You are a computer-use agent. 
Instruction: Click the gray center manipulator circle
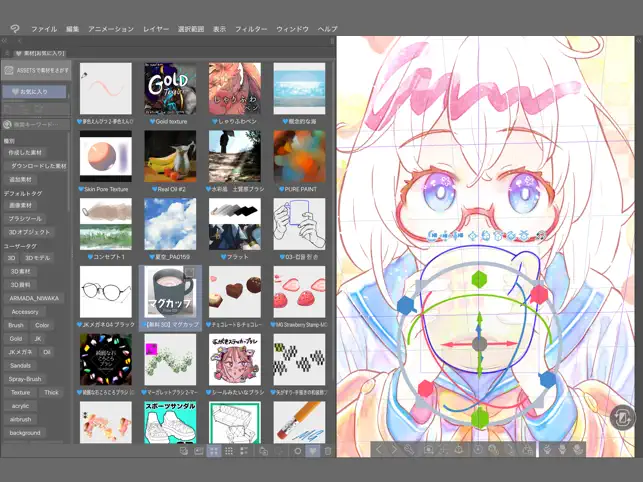[x=479, y=344]
